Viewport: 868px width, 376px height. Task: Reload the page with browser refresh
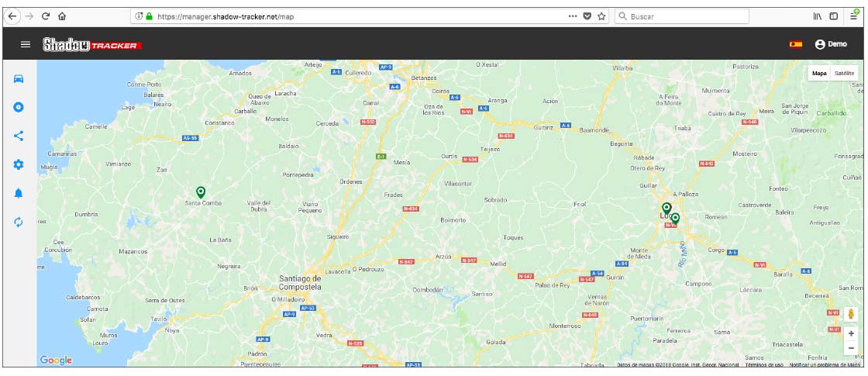[x=46, y=16]
